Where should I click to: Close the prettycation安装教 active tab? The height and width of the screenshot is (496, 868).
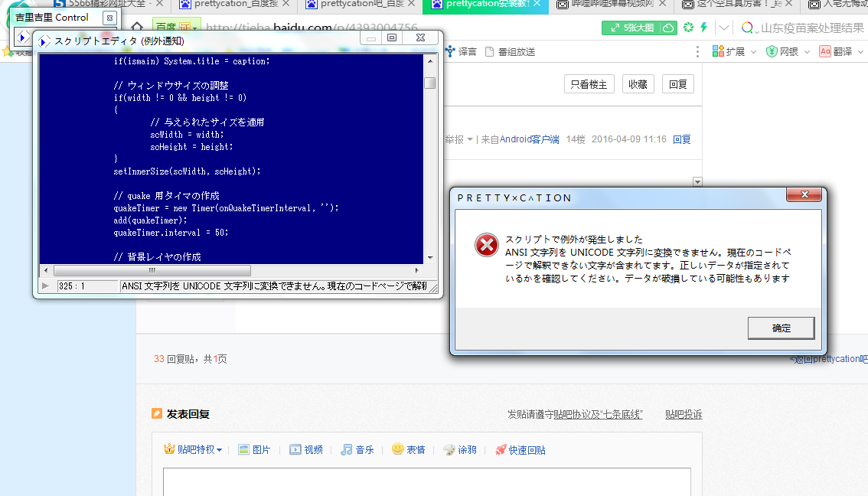[x=537, y=4]
